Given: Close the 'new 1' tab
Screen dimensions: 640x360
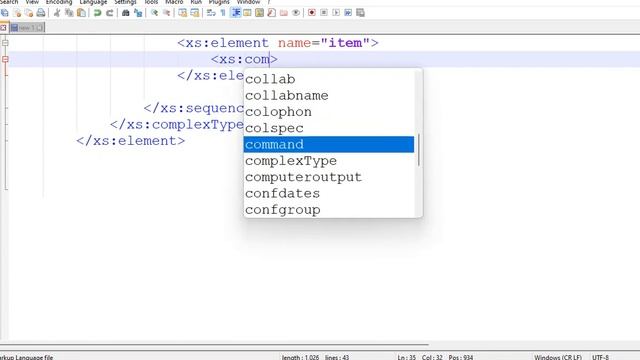Looking at the screenshot, I should coord(40,28).
